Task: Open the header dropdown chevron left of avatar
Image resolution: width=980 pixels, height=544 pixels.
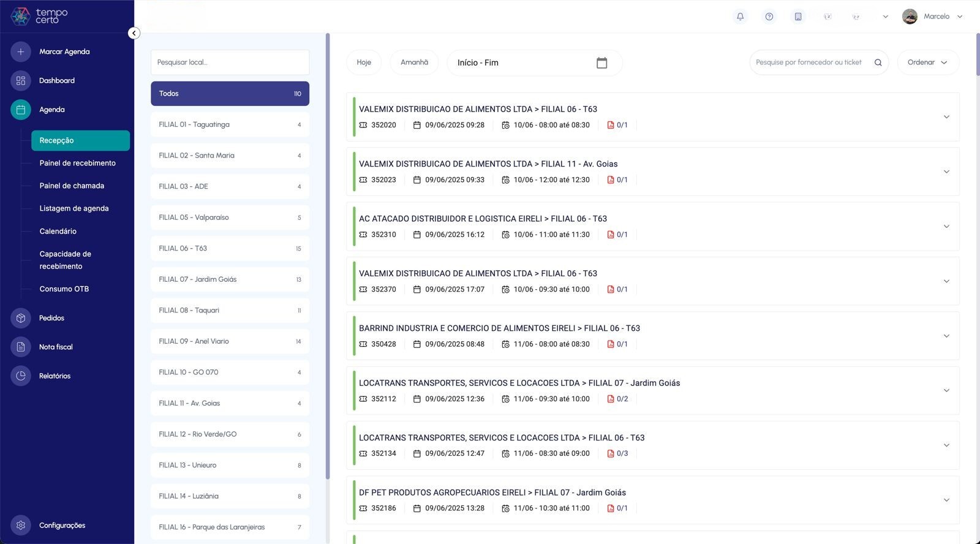Action: click(885, 17)
